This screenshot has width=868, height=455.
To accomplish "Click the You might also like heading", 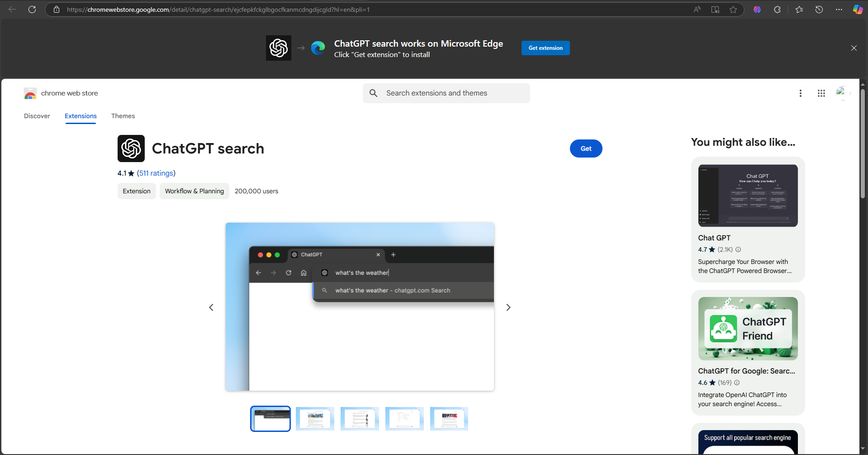I will point(743,142).
